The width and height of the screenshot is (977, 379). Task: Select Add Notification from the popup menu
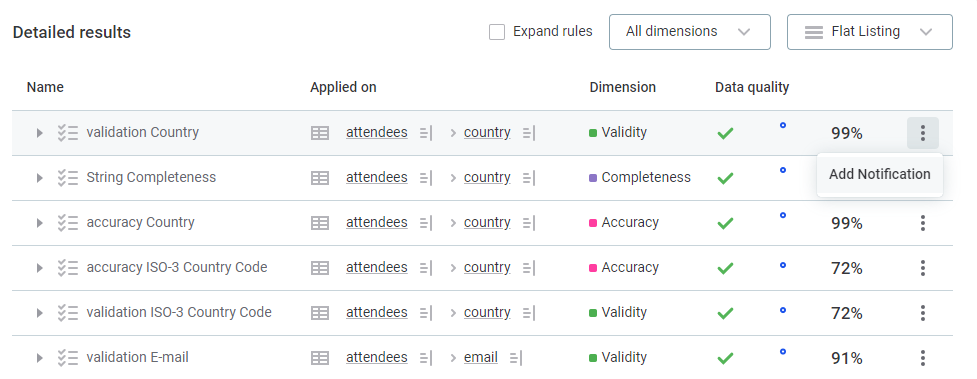pos(880,175)
